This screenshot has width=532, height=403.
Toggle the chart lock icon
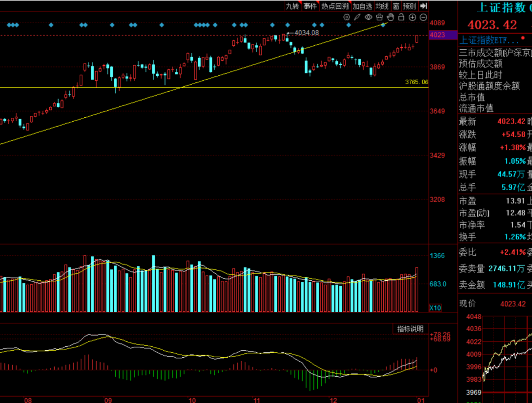click(x=401, y=17)
